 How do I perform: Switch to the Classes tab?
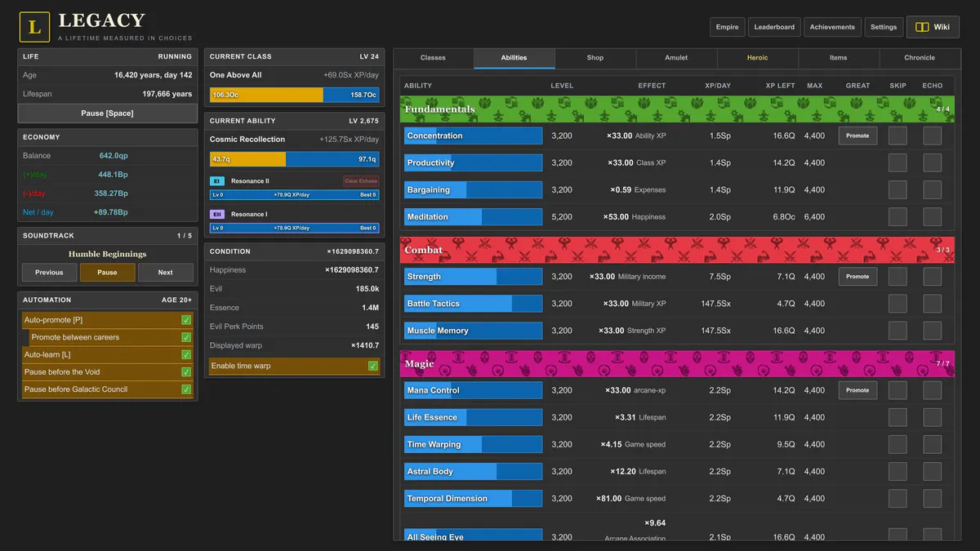tap(433, 58)
